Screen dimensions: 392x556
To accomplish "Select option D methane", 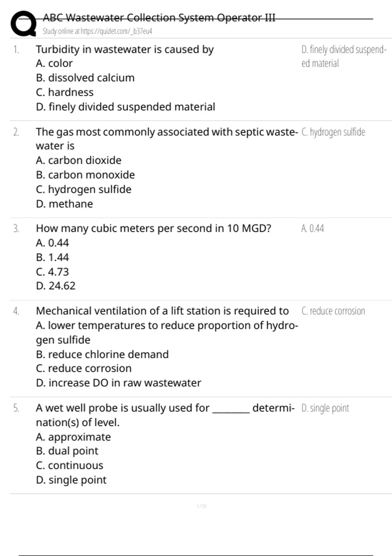I will click(x=64, y=204).
